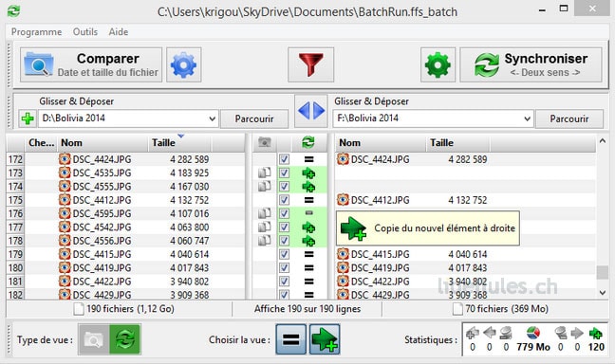Sort right list by Nom column
Screen dimensions: 615x364
[381, 142]
